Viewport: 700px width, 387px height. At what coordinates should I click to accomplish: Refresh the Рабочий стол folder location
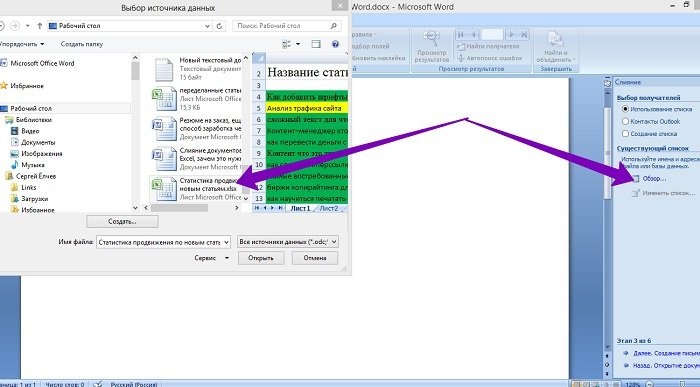pyautogui.click(x=219, y=26)
